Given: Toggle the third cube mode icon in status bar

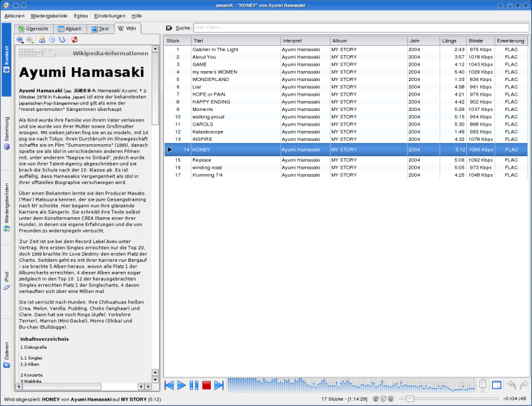Looking at the screenshot, I should click(x=390, y=399).
